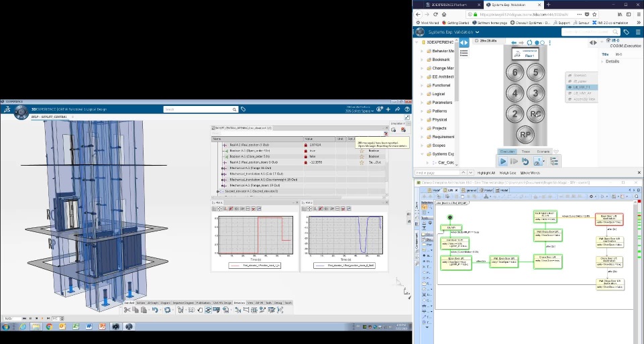Viewport: 644px width, 344px height.
Task: Select the empty circle radio dot
Action: click(543, 42)
